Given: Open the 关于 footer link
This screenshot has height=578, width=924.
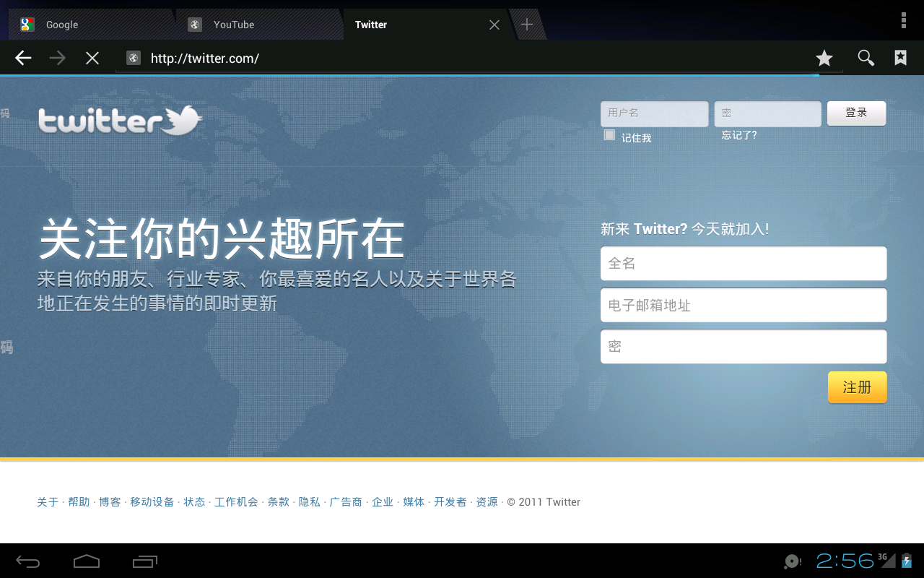Looking at the screenshot, I should (48, 502).
